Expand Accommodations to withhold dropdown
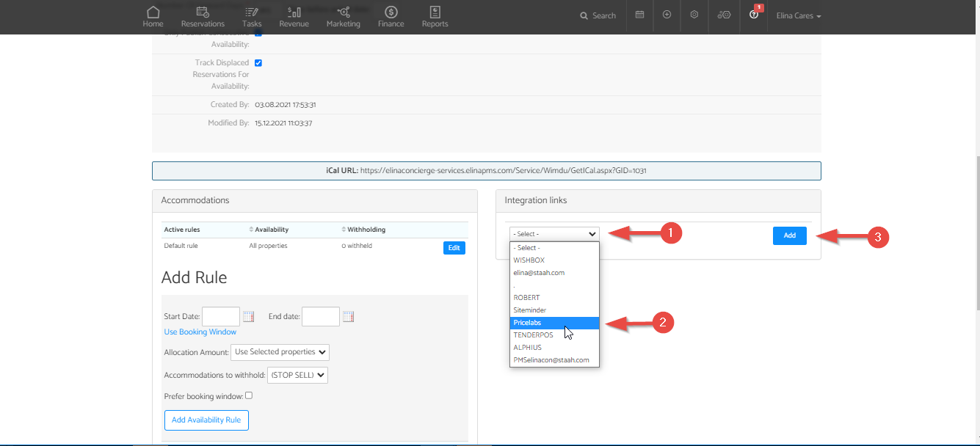This screenshot has width=980, height=446. coord(297,375)
